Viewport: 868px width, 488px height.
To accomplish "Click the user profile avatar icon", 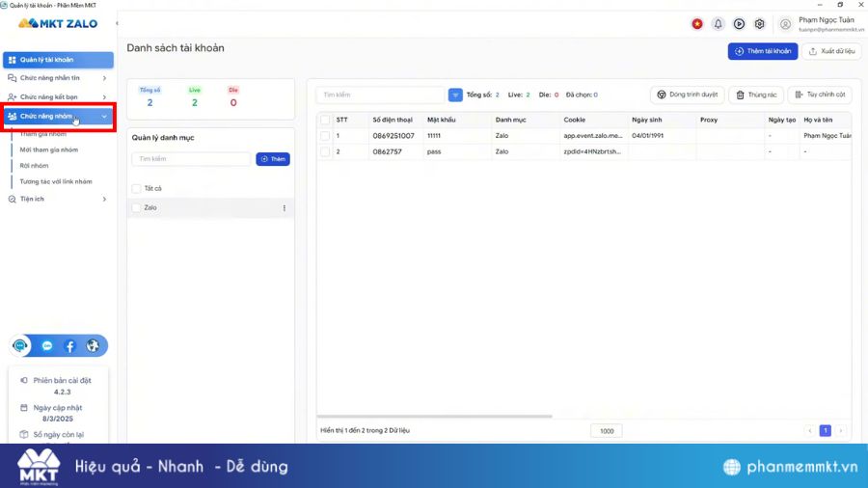I will click(785, 24).
